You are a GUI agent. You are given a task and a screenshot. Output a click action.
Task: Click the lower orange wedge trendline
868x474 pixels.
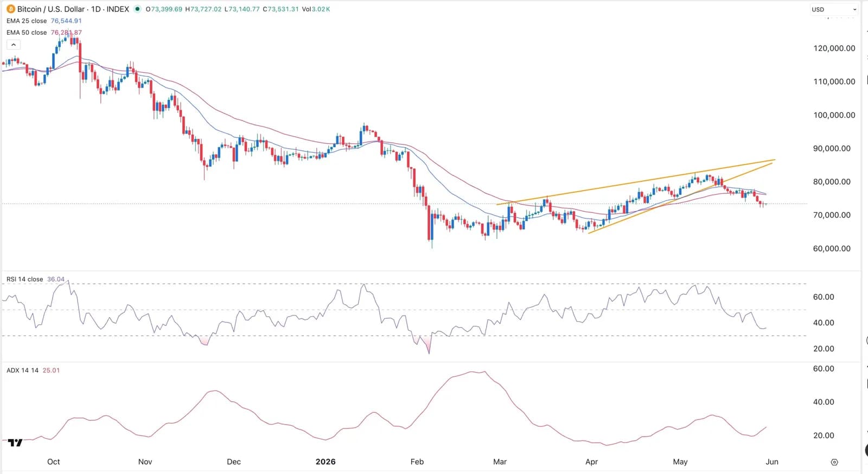(x=680, y=198)
